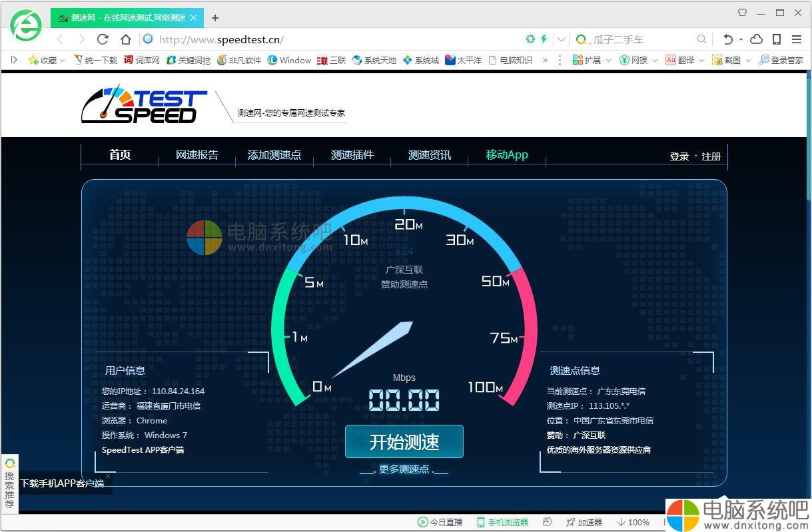Open a new tab with the plus button
Image resolution: width=812 pixels, height=532 pixels.
214,18
